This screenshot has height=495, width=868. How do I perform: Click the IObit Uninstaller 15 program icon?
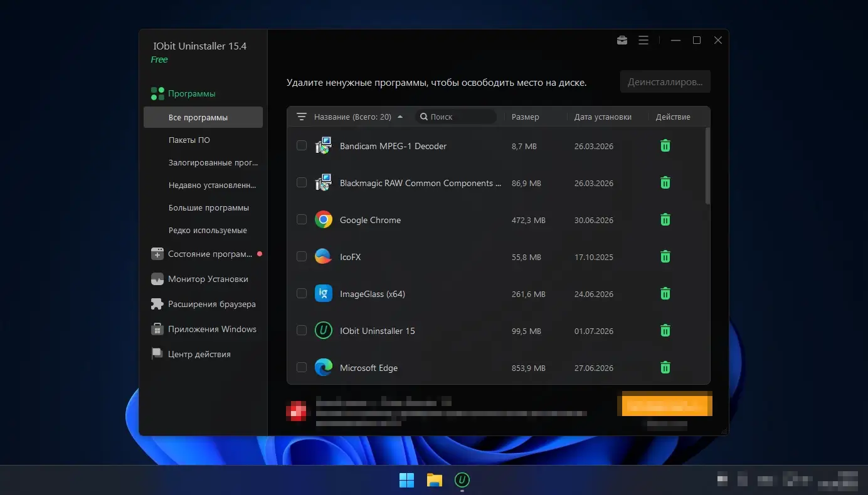[x=323, y=330]
